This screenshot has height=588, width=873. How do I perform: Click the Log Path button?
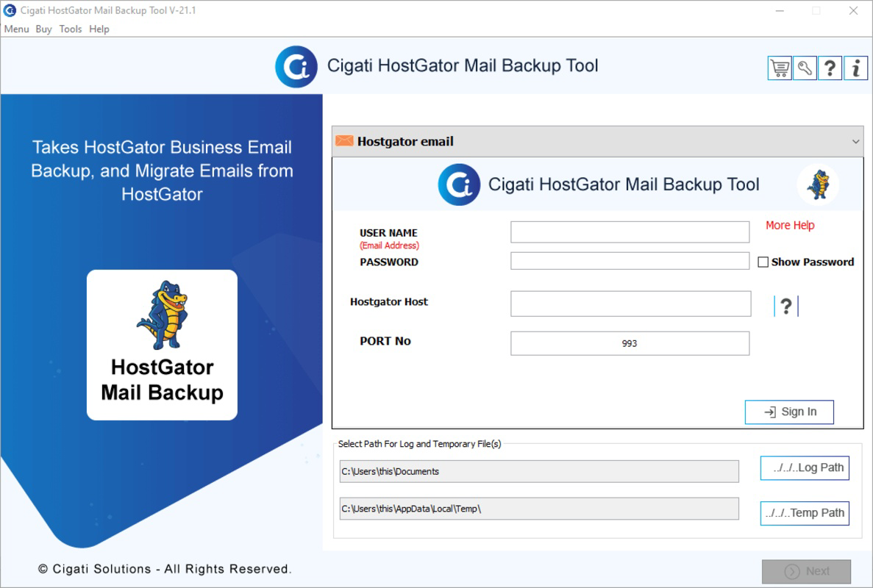pos(804,467)
